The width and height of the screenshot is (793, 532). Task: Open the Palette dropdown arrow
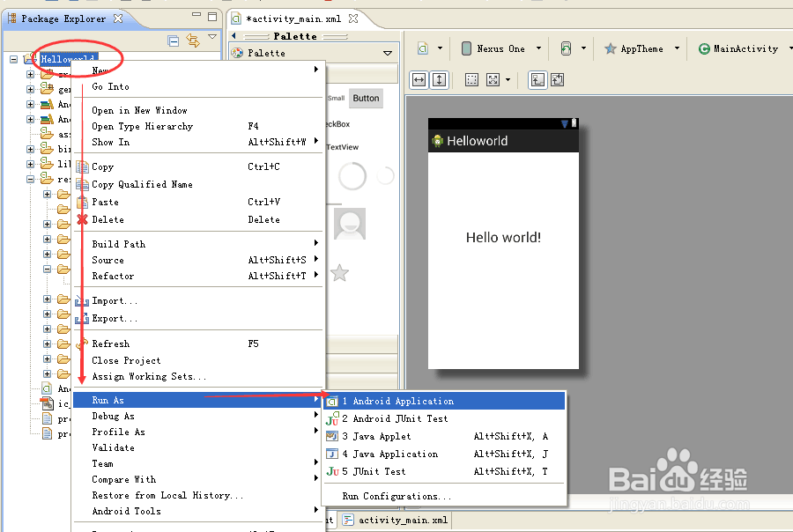coord(388,53)
